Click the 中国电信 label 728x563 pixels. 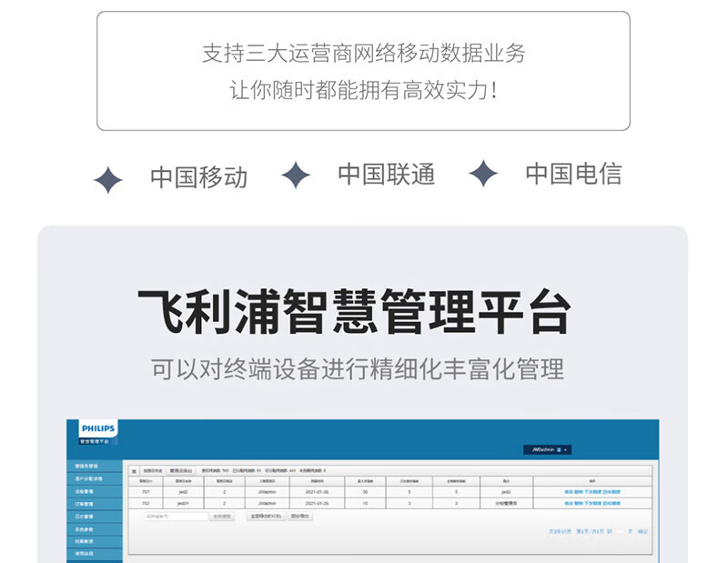(x=574, y=174)
